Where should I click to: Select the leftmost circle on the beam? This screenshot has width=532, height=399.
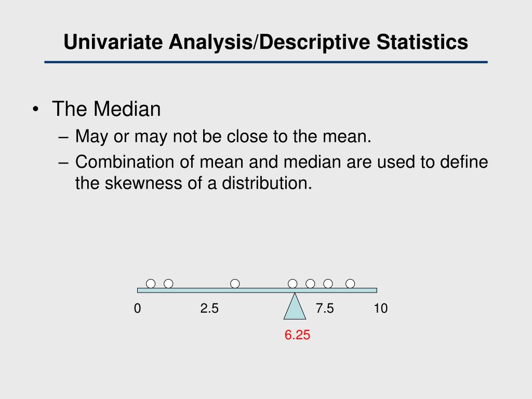[151, 284]
